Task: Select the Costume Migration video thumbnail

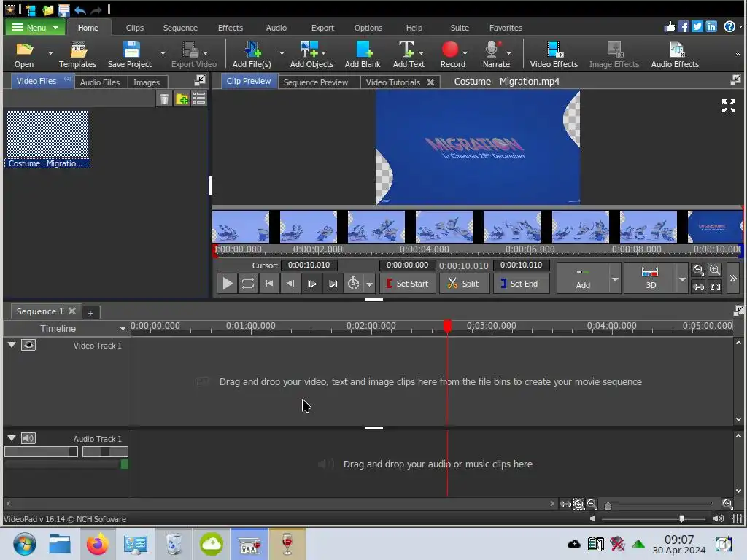Action: [x=47, y=134]
